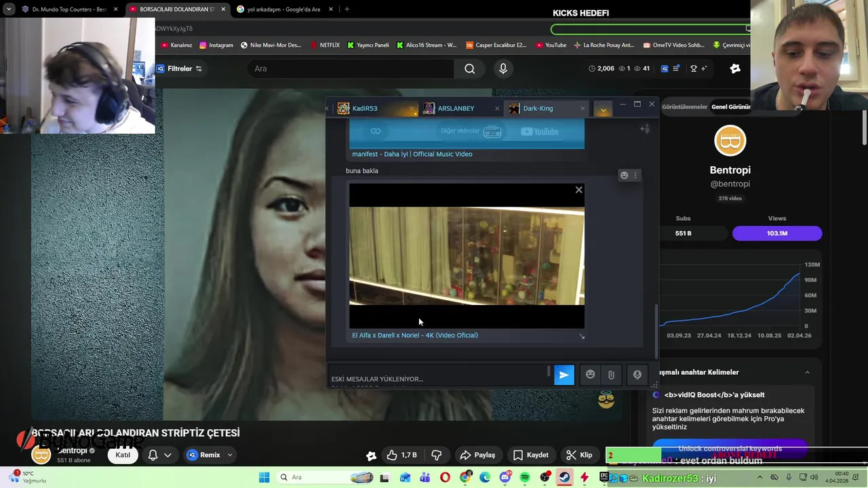Click the white star badge icon at top right

pos(735,68)
